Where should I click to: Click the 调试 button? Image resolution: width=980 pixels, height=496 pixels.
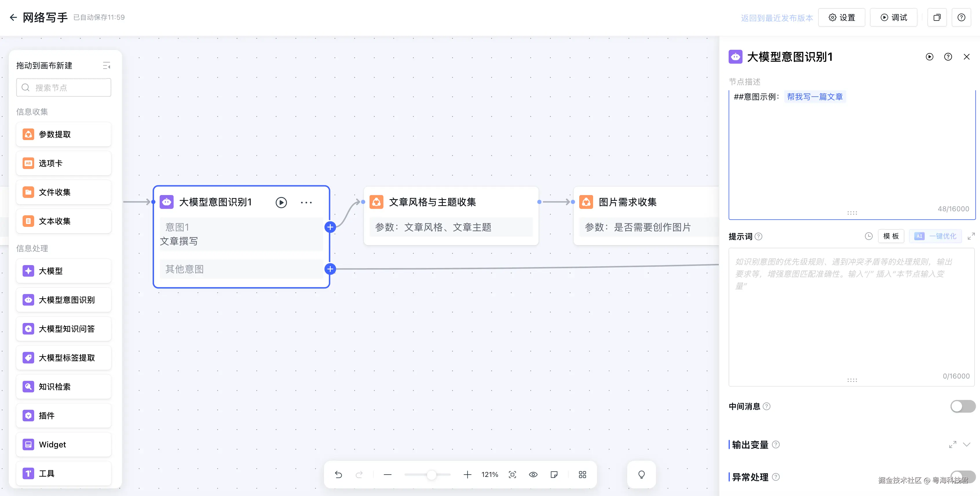pos(894,17)
